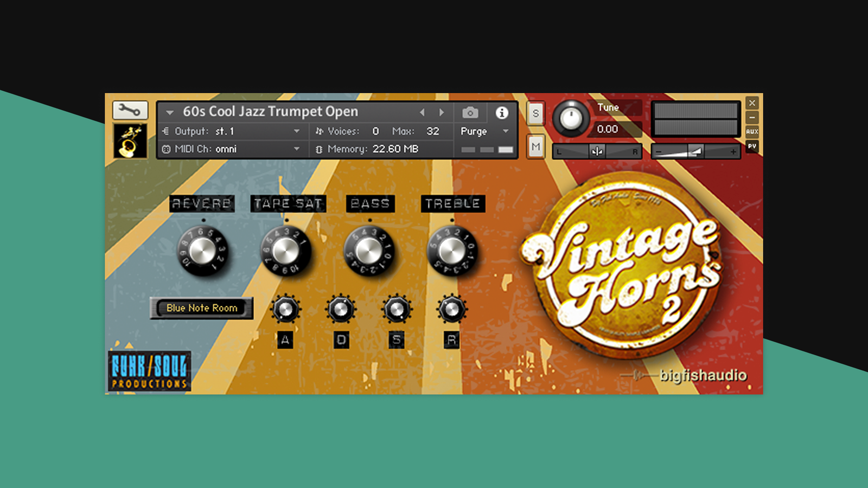Minimize instrument view with the dash button
Viewport: 868px width, 488px height.
tap(752, 118)
